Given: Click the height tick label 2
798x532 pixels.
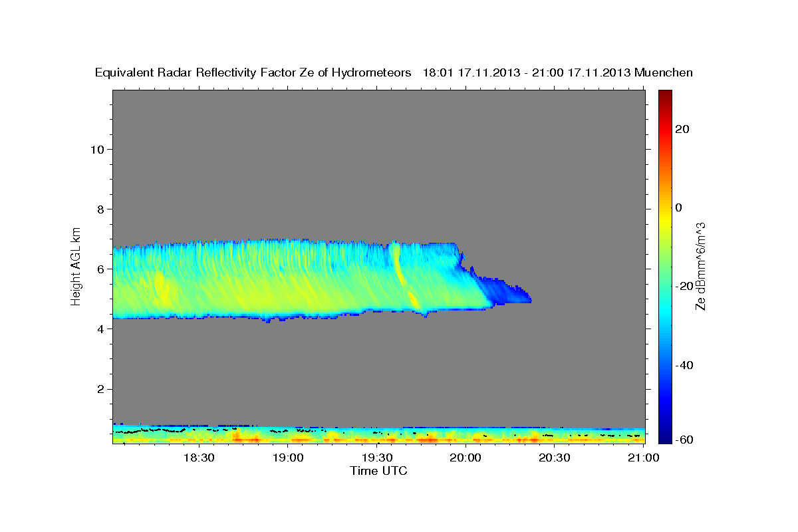Looking at the screenshot, I should [101, 389].
